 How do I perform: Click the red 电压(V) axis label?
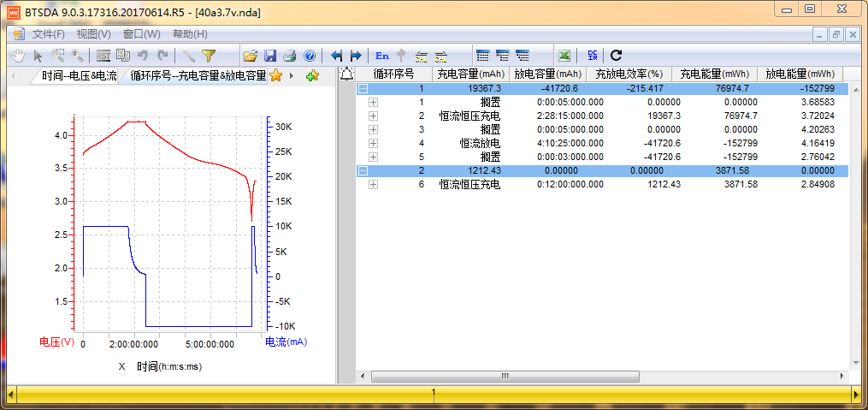click(x=56, y=342)
